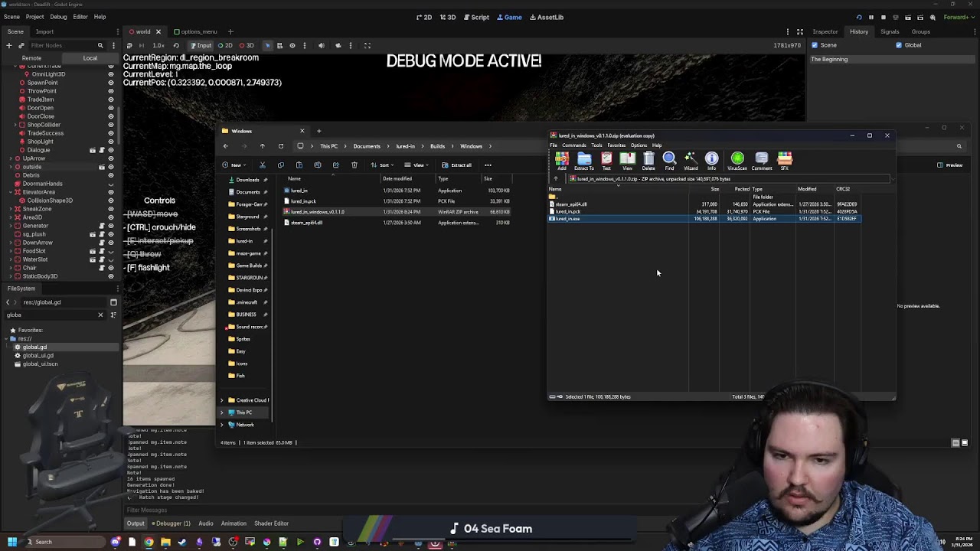Toggle the Scene checkbox in History panel
This screenshot has height=551, width=980.
coord(815,45)
